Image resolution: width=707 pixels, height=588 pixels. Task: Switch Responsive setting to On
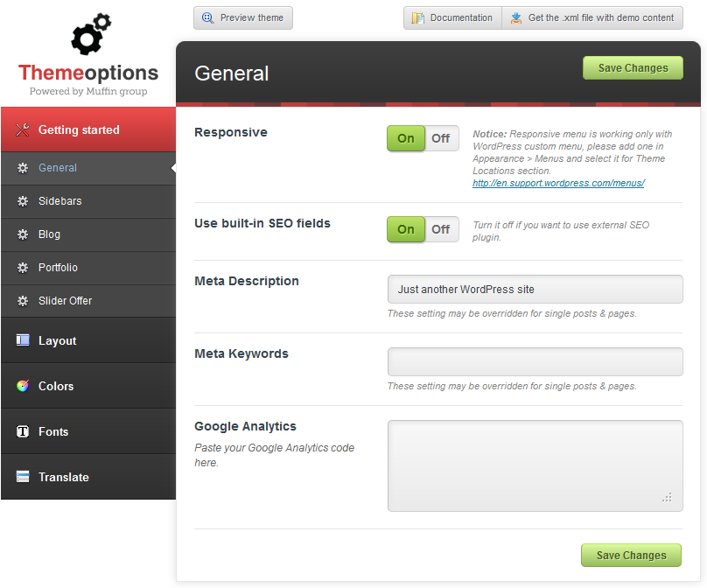coord(406,138)
